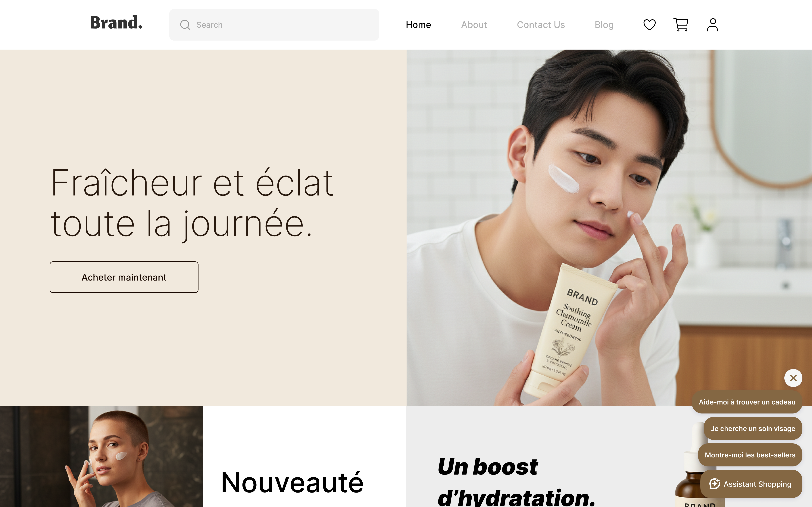Focus the Search input field
812x507 pixels.
coord(274,25)
